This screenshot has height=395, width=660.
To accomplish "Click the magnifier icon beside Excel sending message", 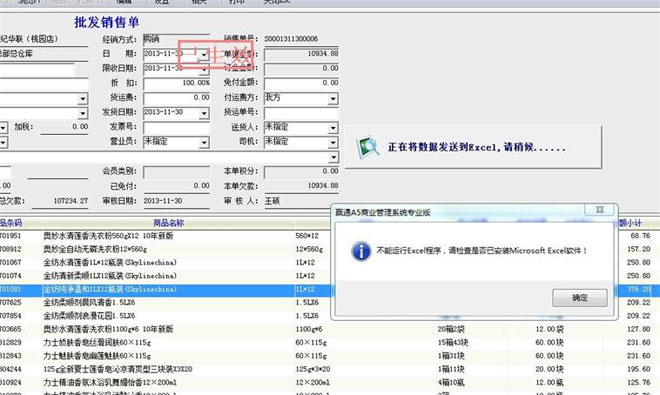I will (367, 147).
